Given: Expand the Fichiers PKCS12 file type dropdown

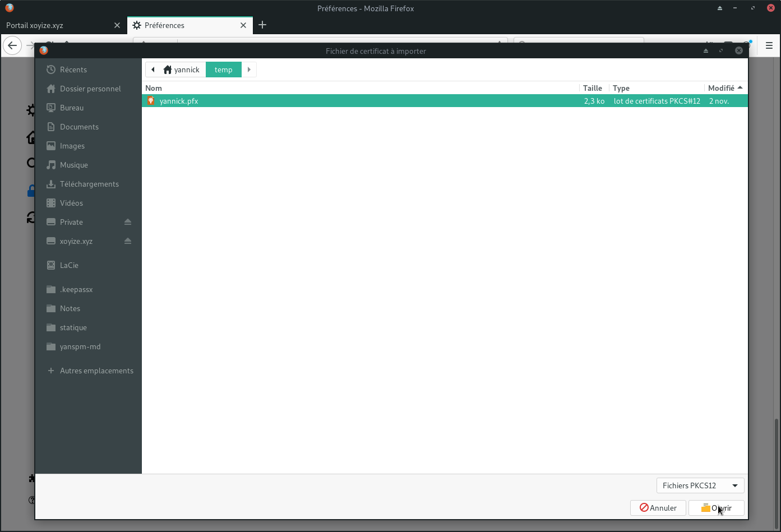Looking at the screenshot, I should [x=700, y=485].
